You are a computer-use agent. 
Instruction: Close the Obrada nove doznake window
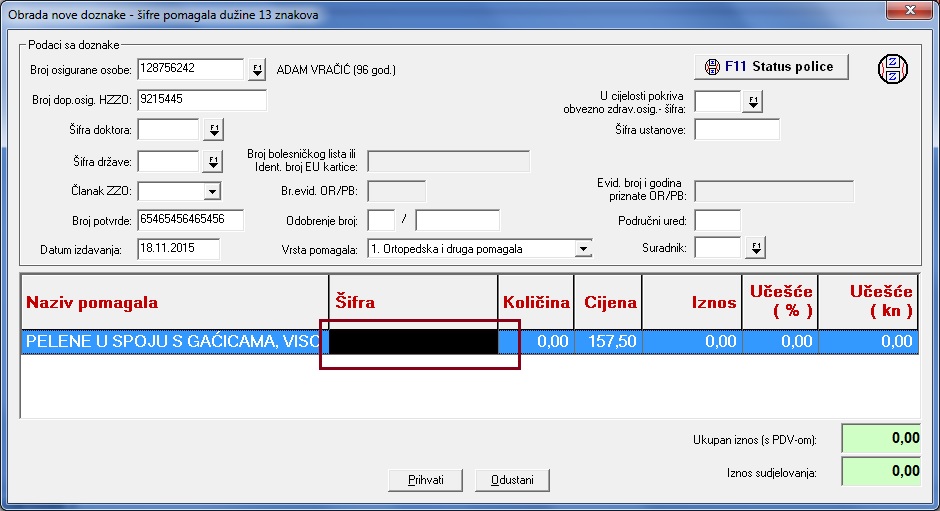910,10
